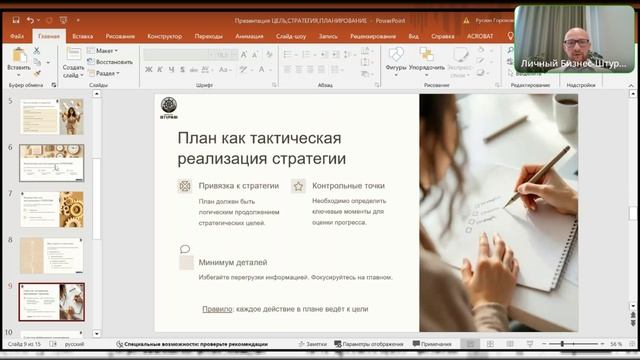Click the Заметки notes button in status bar
Image resolution: width=640 pixels, height=360 pixels.
click(x=313, y=344)
